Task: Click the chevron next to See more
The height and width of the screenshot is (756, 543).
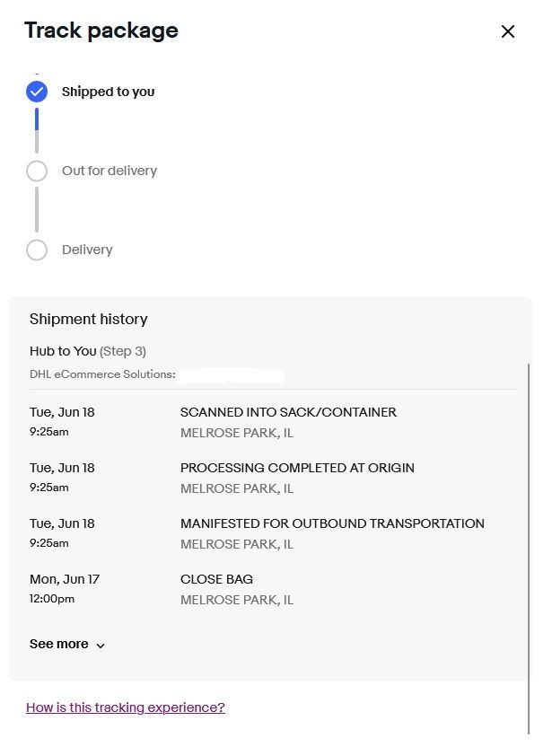Action: (101, 645)
